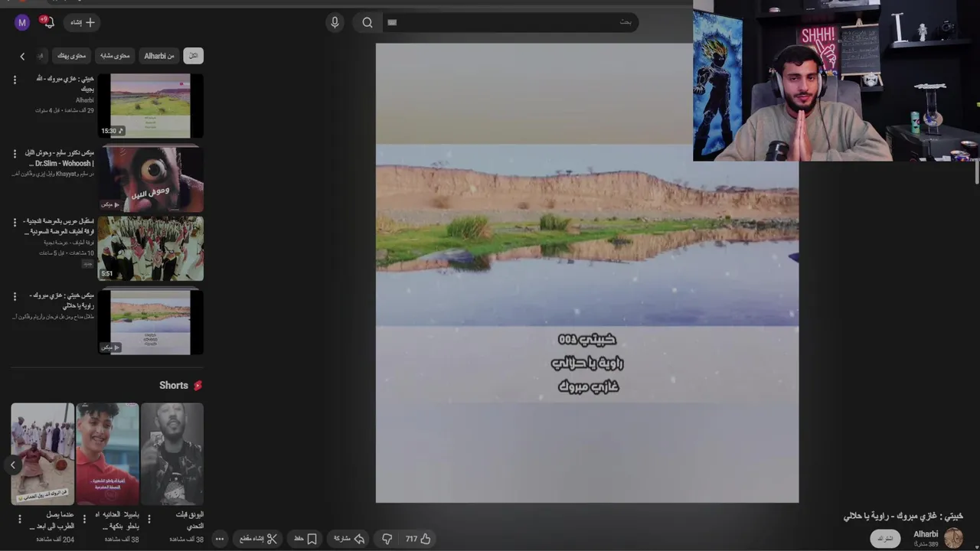Focus the YouTube search field
The width and height of the screenshot is (980, 551).
pos(510,22)
